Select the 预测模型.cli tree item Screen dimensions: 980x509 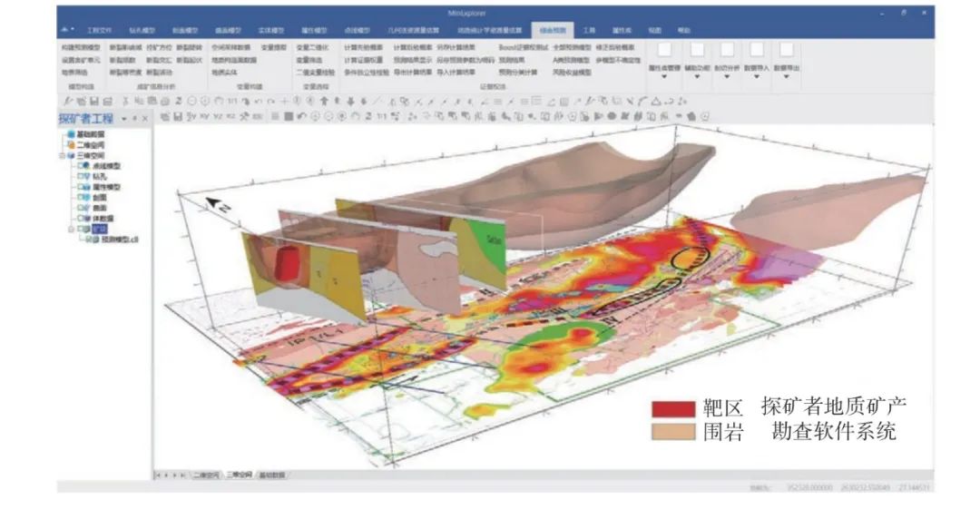pyautogui.click(x=120, y=240)
